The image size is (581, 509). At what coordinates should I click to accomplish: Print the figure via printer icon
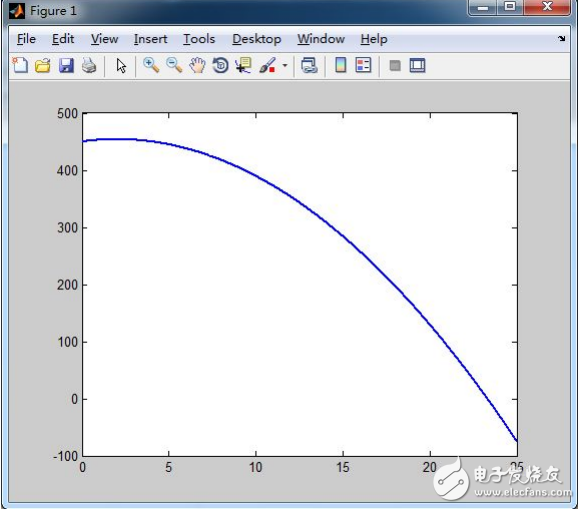click(89, 66)
